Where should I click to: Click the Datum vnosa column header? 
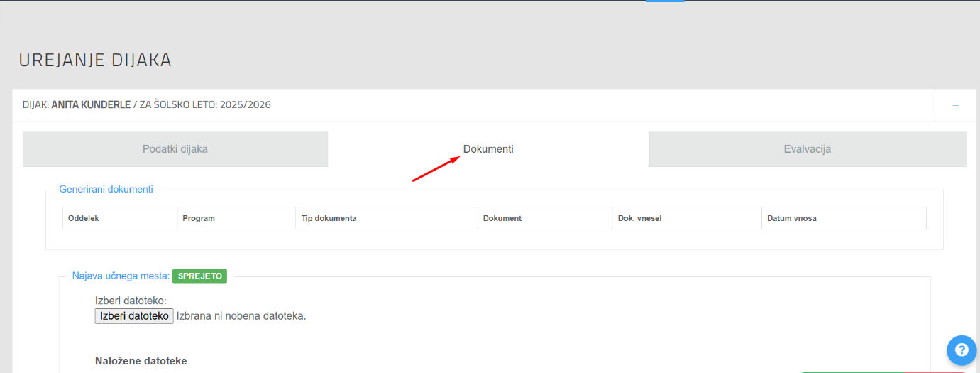tap(844, 218)
